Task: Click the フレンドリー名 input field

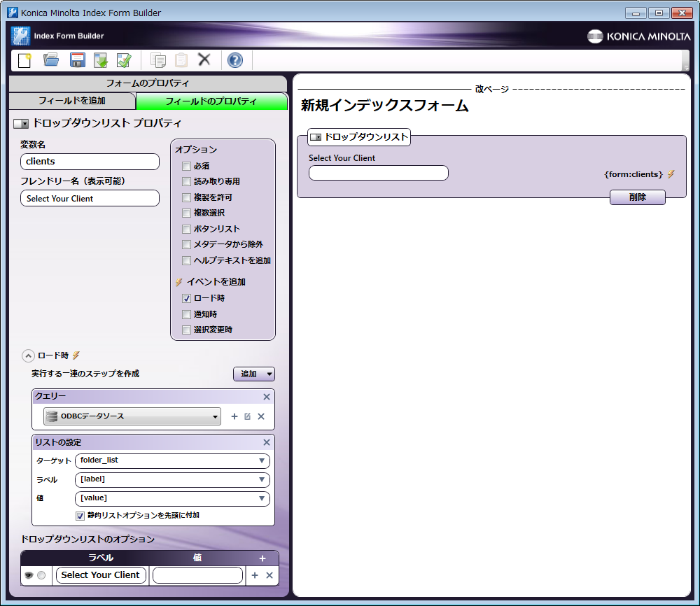Action: [x=90, y=199]
